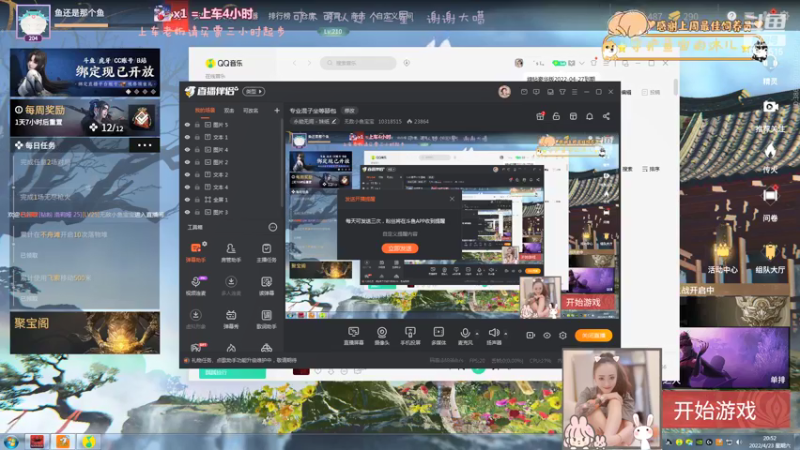Open the 房管助手 room manager tool
Viewport: 800px width, 450px height.
click(231, 253)
